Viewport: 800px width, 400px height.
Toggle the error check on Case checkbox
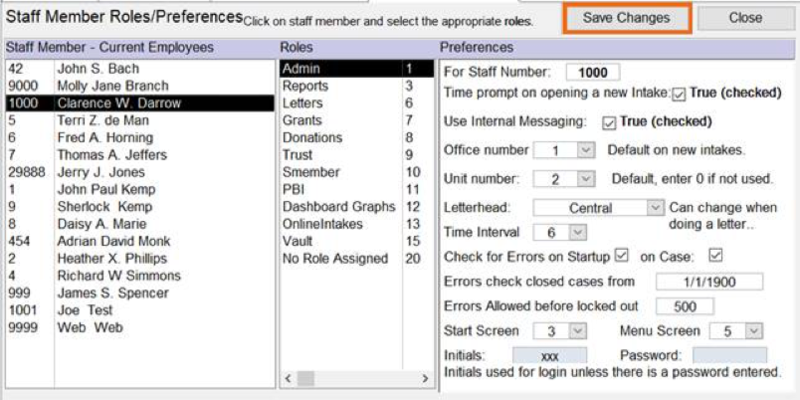tap(715, 256)
